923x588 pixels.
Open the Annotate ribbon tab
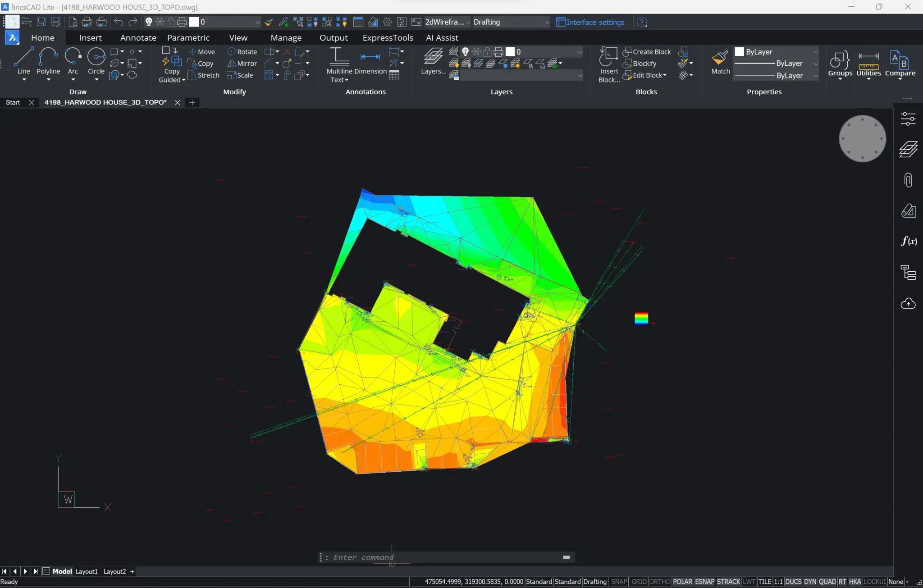pos(138,38)
